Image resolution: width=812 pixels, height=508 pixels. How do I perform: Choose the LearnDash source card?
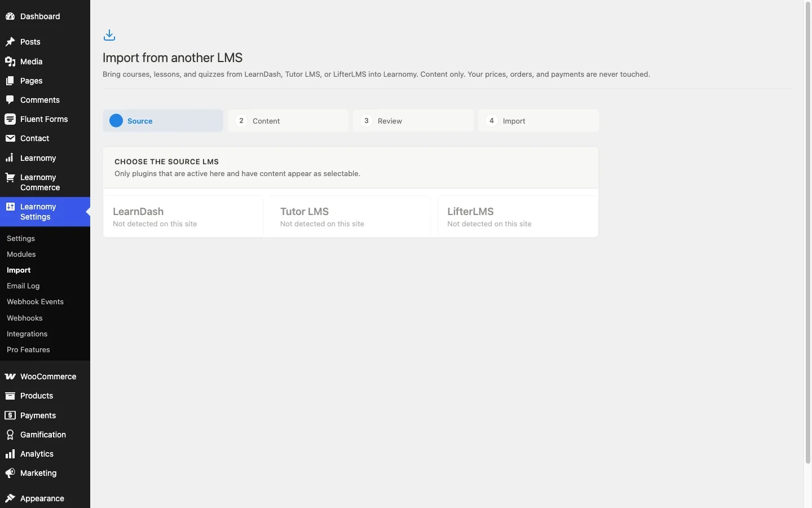point(183,217)
